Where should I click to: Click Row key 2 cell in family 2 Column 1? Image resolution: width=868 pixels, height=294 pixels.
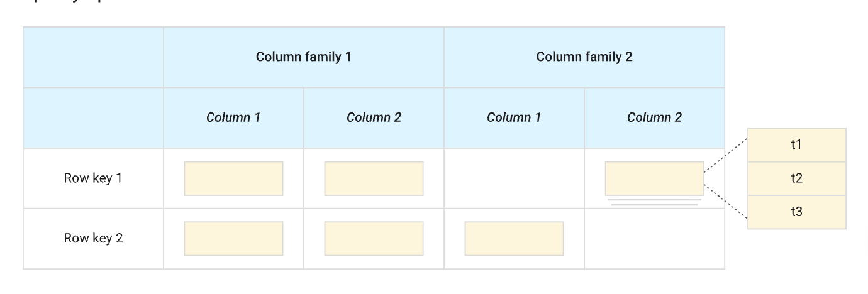(x=514, y=239)
